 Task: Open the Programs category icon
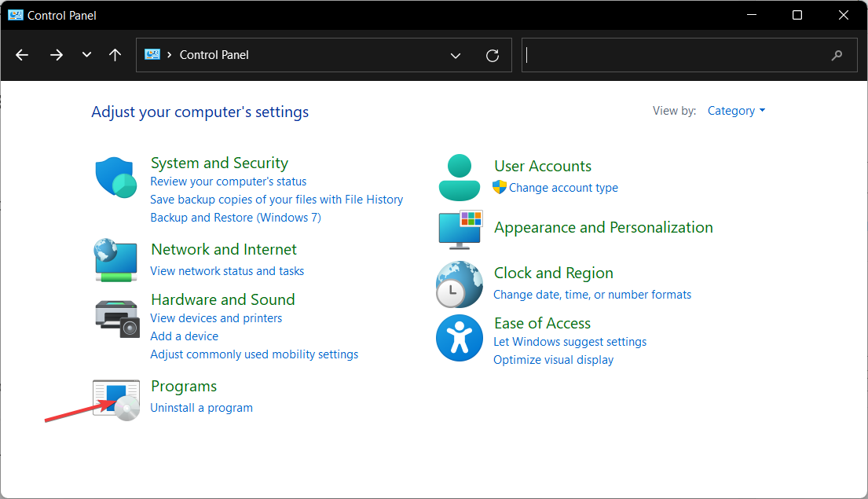pos(116,399)
